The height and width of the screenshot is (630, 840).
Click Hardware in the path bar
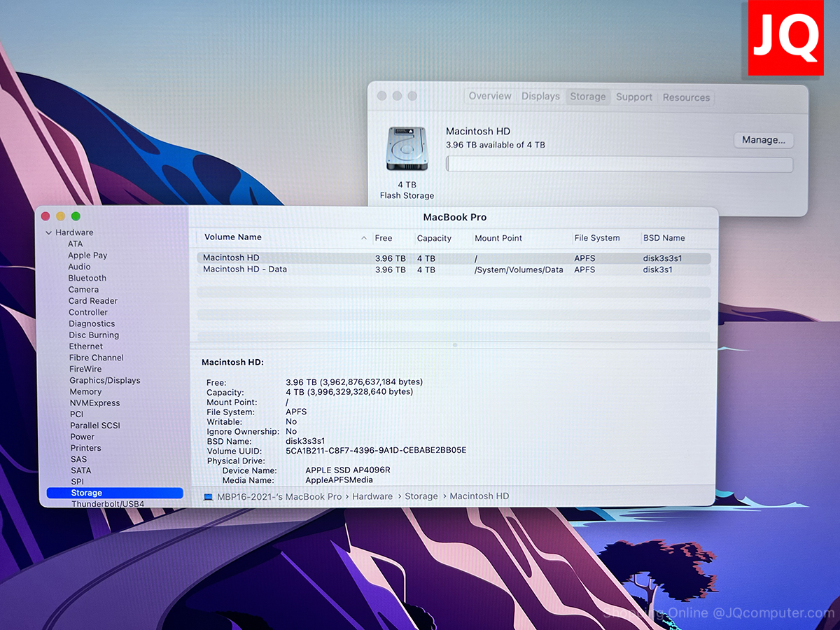click(372, 496)
